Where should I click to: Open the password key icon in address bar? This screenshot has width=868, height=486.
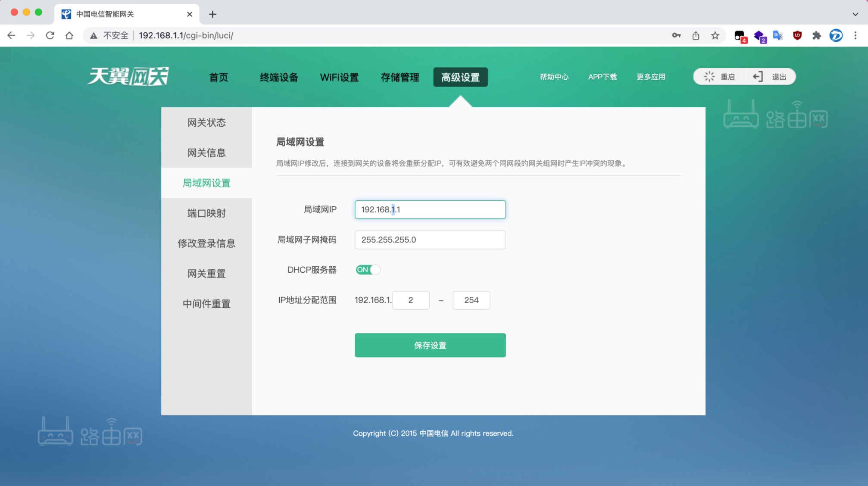676,35
